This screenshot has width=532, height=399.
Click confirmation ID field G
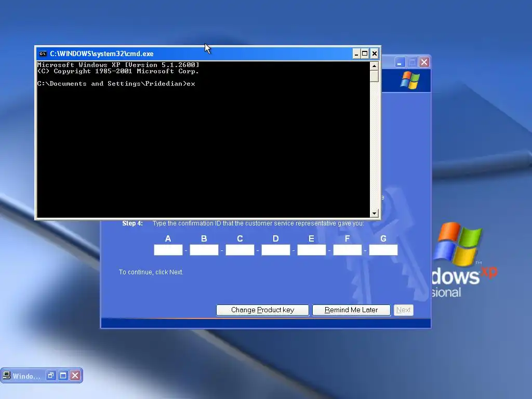coord(383,250)
